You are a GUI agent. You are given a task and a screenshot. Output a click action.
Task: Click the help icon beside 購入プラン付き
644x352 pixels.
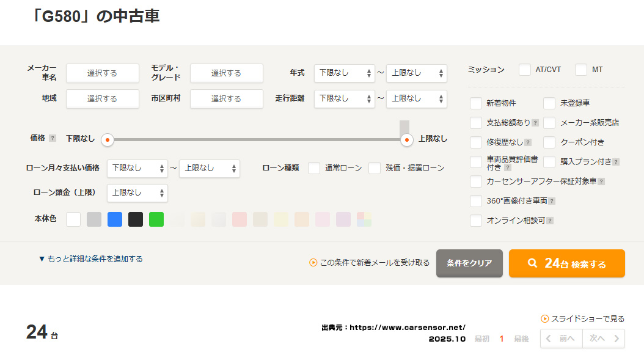[616, 162]
